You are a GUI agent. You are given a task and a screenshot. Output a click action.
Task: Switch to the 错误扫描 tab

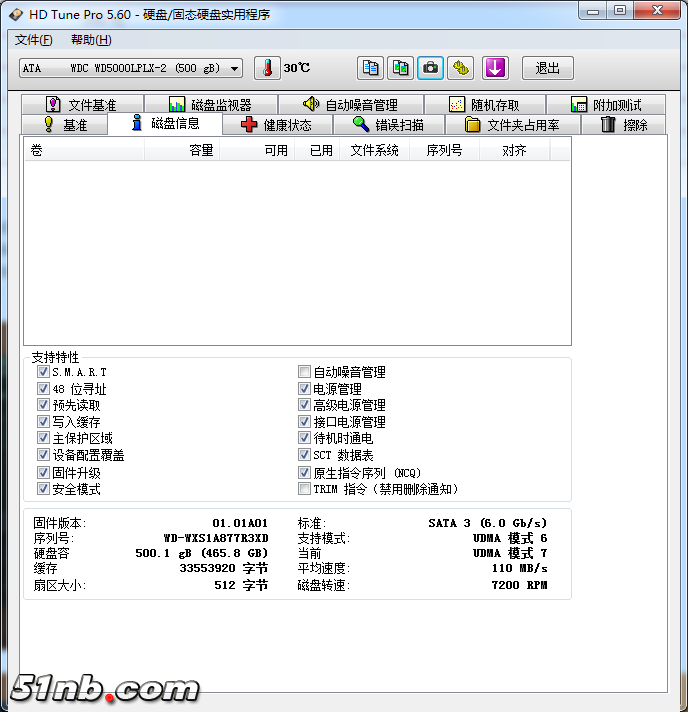388,125
